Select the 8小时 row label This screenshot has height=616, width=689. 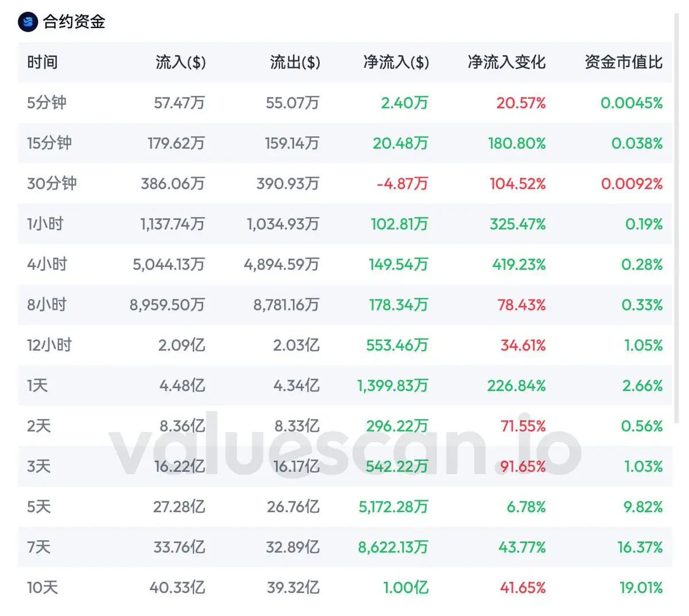[x=47, y=305]
